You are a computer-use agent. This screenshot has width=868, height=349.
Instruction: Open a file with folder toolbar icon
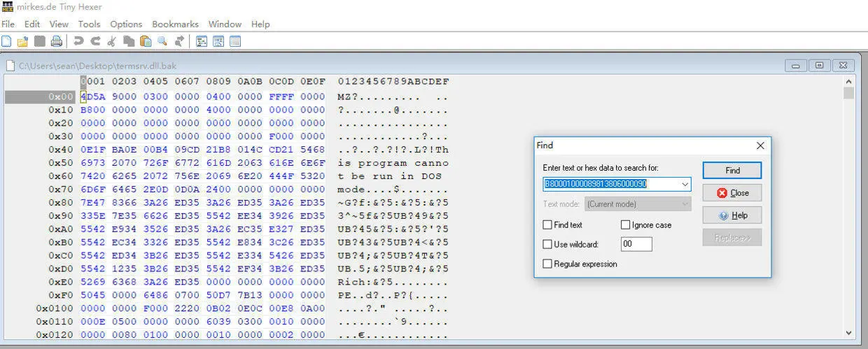coord(22,41)
